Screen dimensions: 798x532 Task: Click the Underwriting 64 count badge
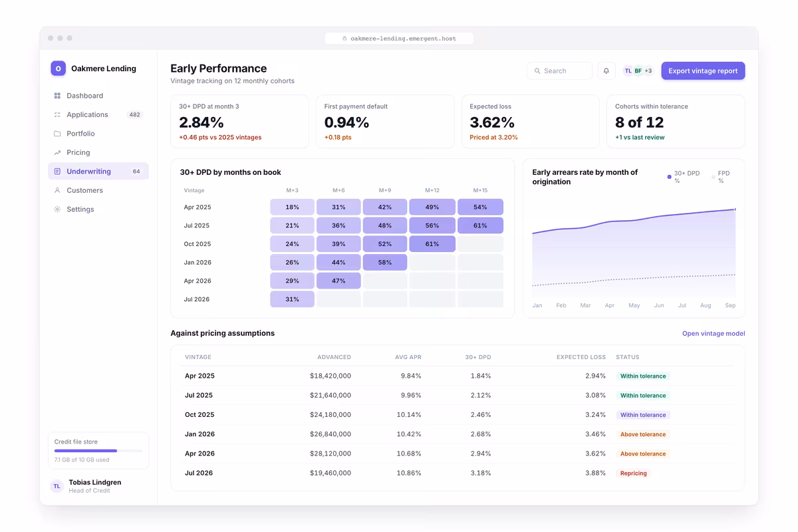136,172
